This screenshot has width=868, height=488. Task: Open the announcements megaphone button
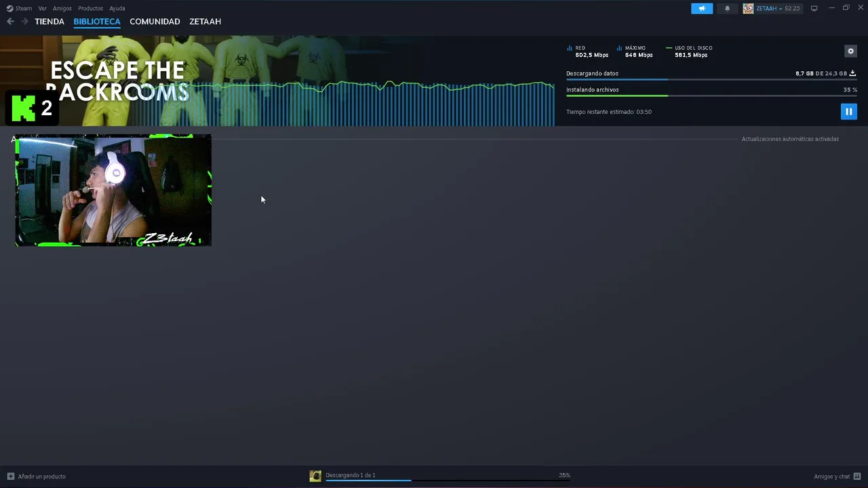pyautogui.click(x=702, y=8)
